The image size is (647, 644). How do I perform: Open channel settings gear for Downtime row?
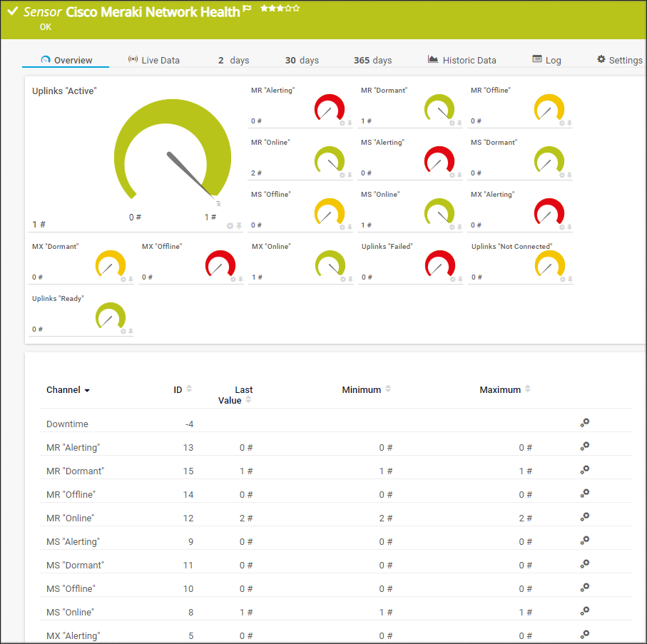tap(584, 422)
